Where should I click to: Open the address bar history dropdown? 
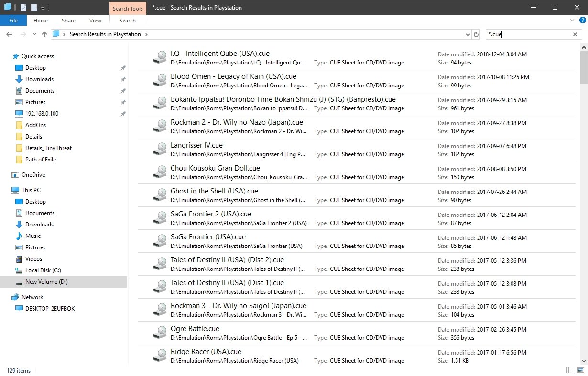coord(468,34)
